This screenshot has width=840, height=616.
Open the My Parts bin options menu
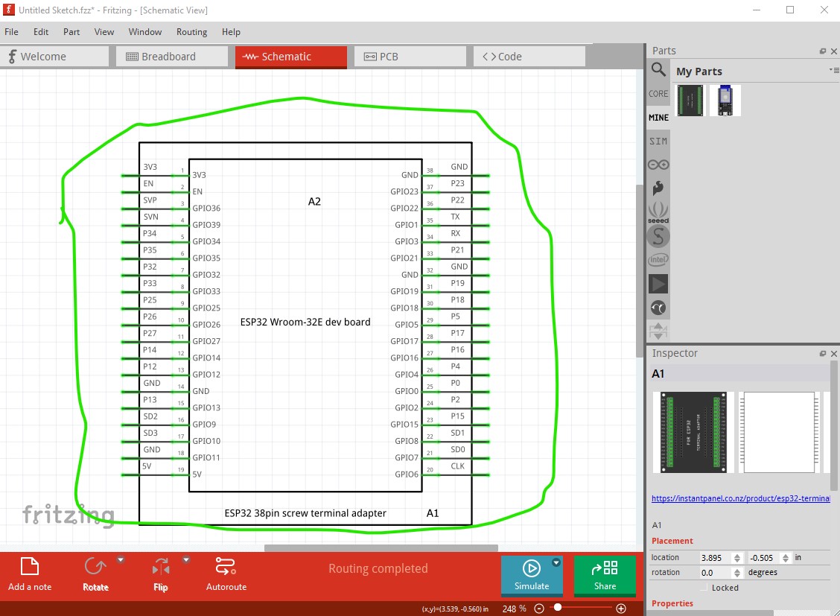835,70
